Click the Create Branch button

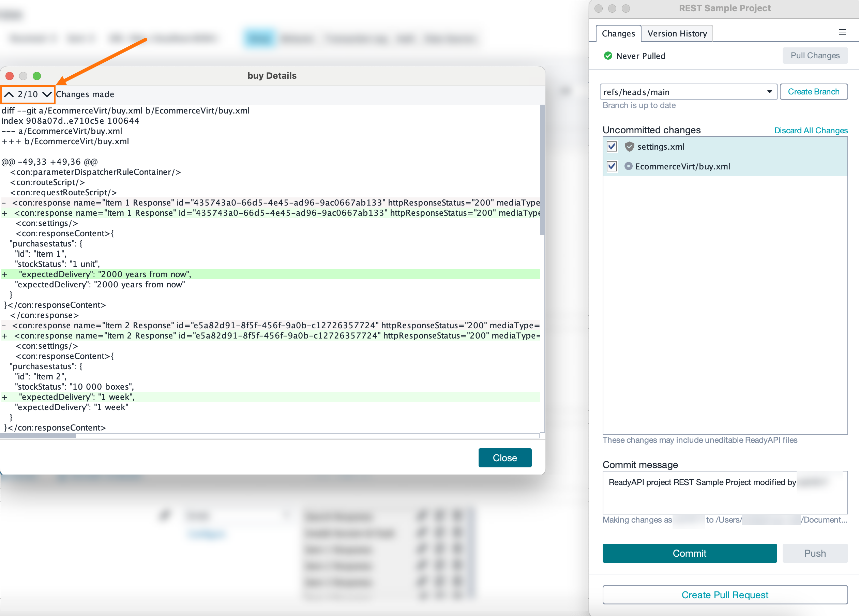click(x=814, y=92)
